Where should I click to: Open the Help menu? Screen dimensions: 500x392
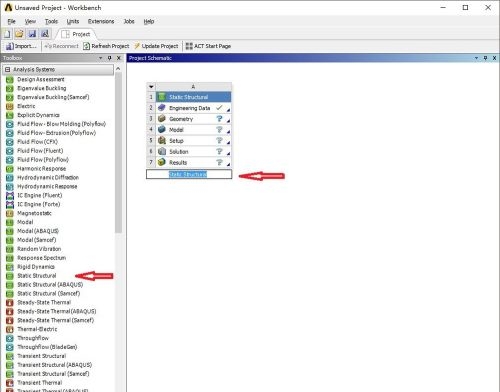[x=149, y=21]
